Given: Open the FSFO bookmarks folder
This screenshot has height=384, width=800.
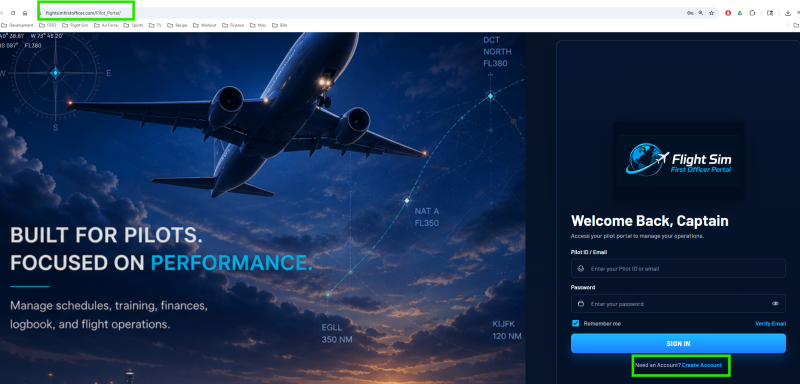Looking at the screenshot, I should point(48,25).
